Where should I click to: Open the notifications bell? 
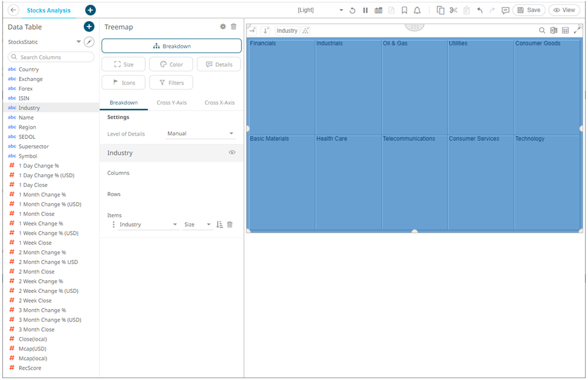point(417,10)
